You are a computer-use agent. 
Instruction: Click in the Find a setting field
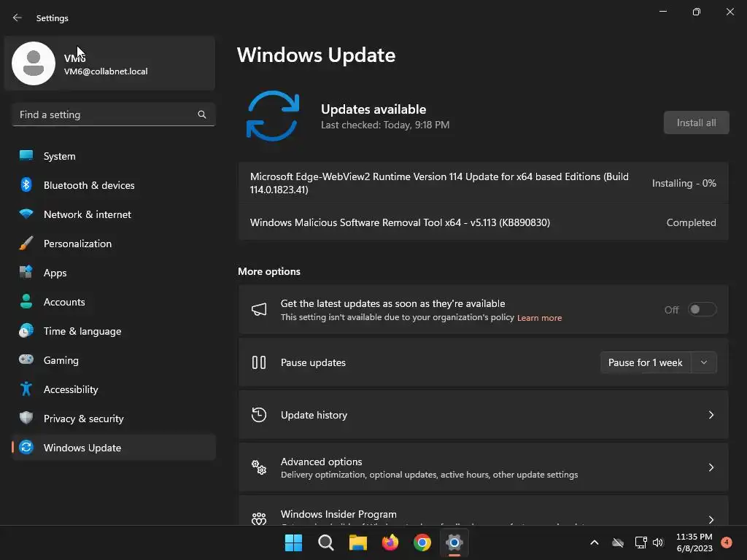(x=113, y=114)
